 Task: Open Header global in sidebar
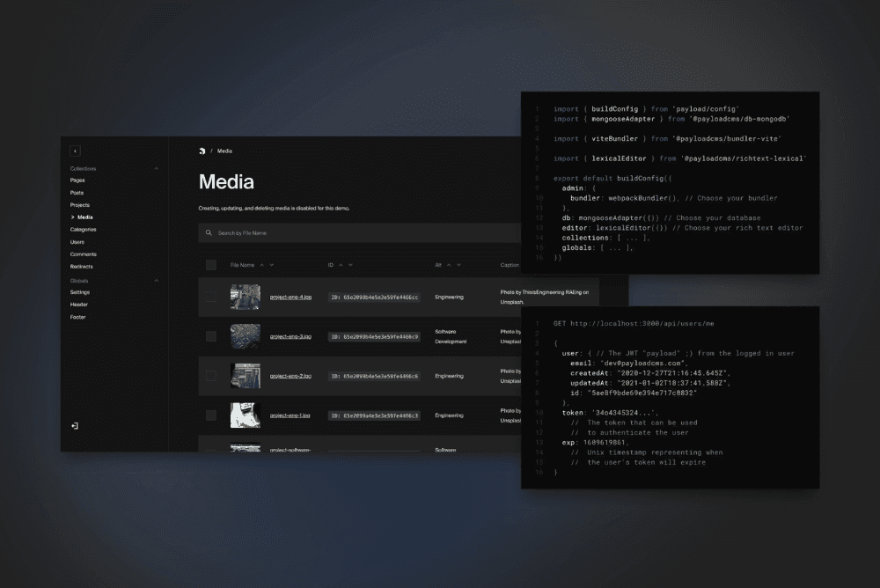point(79,305)
